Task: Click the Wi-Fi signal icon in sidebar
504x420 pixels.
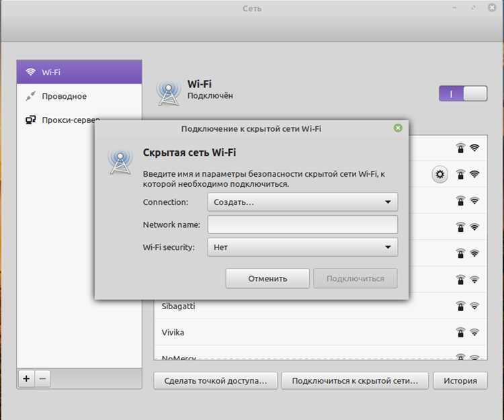Action: click(30, 72)
